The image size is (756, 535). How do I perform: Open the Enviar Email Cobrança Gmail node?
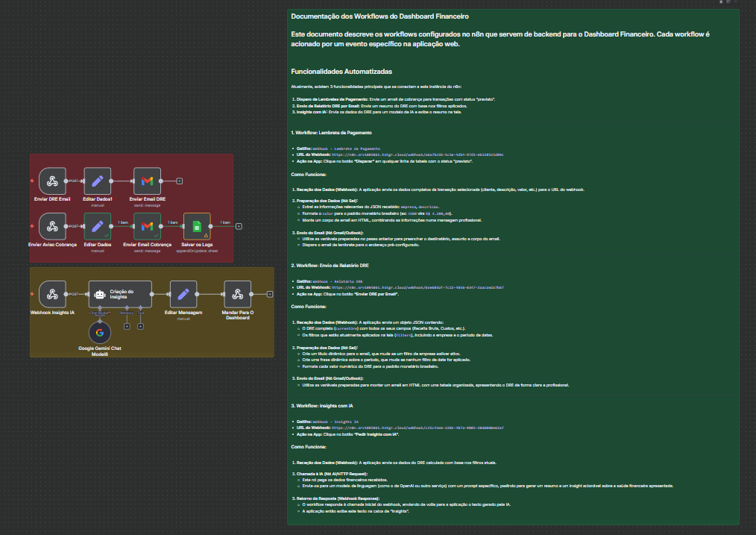[x=148, y=226]
